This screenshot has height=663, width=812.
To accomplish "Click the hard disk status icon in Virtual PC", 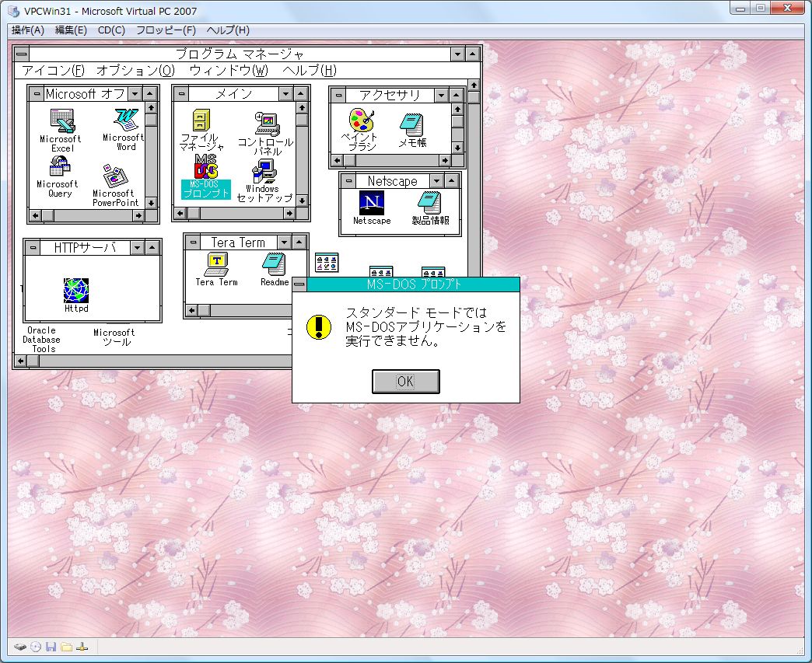I will pyautogui.click(x=20, y=647).
